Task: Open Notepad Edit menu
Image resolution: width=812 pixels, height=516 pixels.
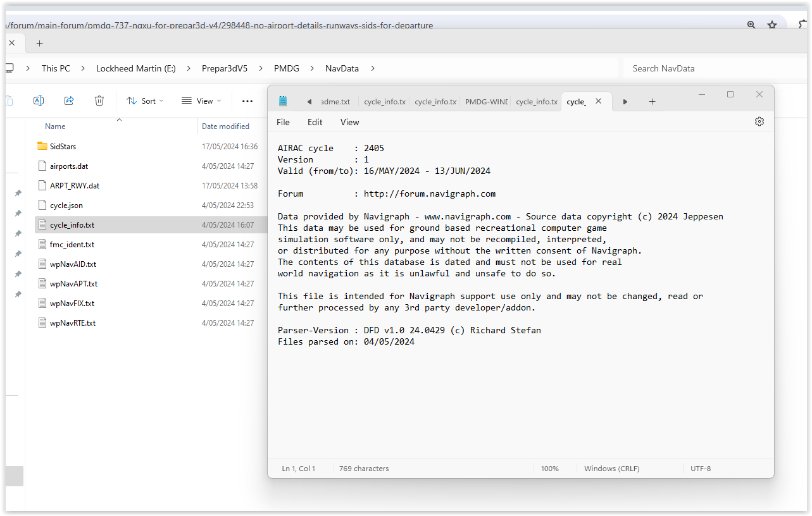Action: (315, 122)
